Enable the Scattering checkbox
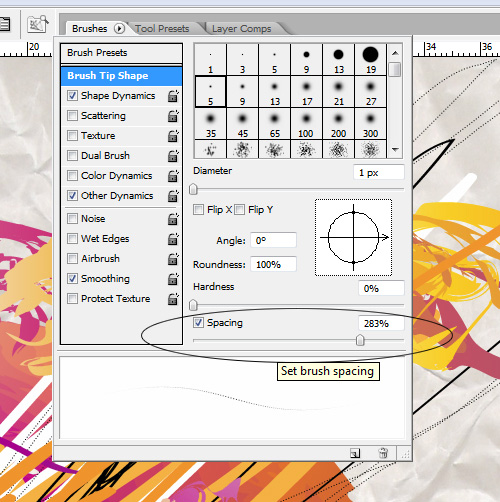The image size is (500, 502). (x=72, y=116)
